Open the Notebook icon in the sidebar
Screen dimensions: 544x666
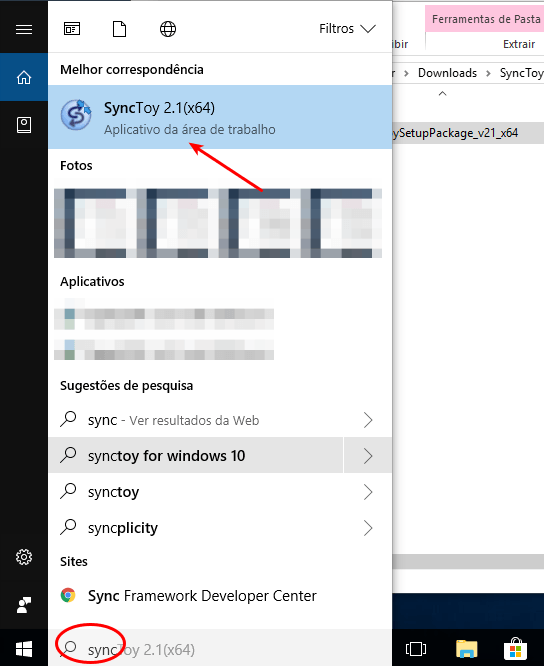pos(24,125)
